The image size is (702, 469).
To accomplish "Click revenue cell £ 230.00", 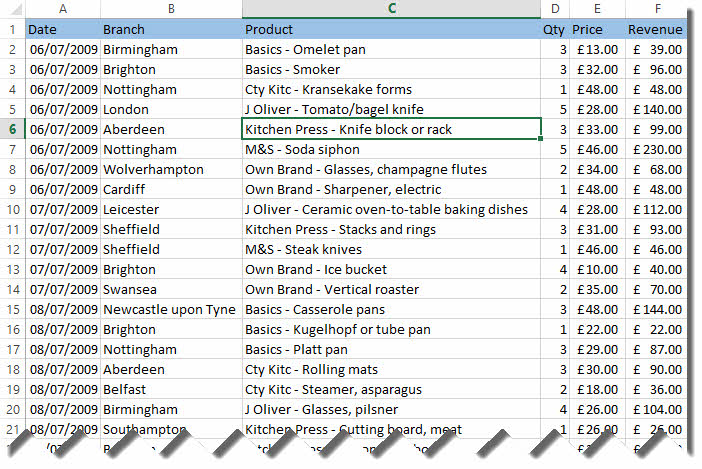I will 656,149.
